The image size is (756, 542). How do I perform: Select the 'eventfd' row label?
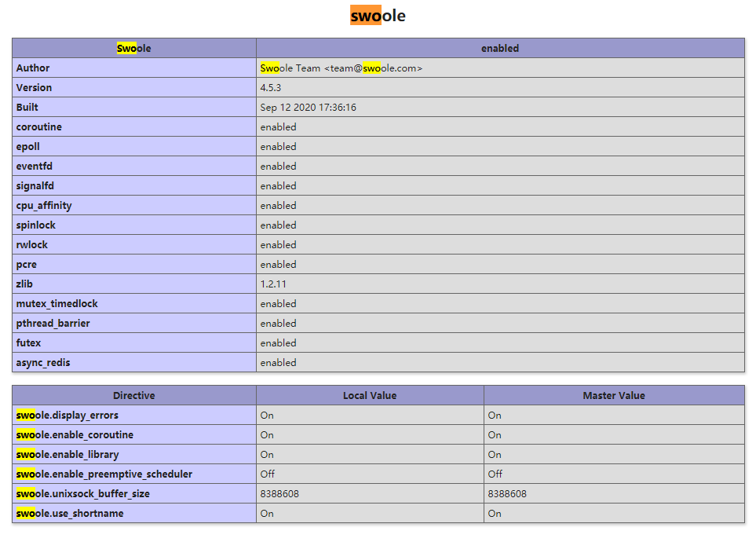tap(35, 166)
